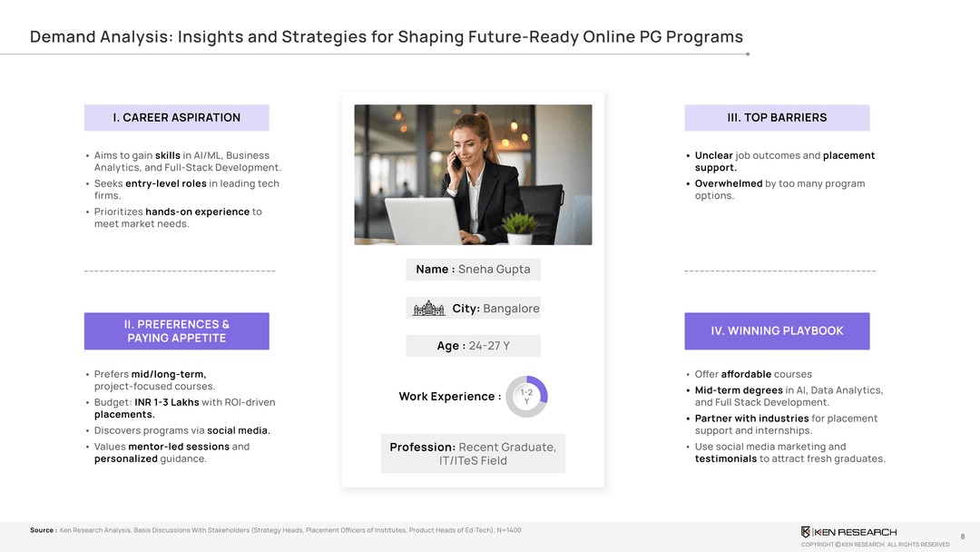Select the slide title text
Image resolution: width=980 pixels, height=552 pixels.
pyautogui.click(x=387, y=37)
